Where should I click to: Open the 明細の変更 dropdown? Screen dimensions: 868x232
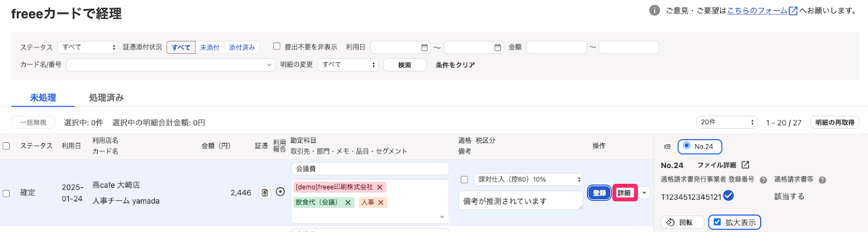click(x=348, y=65)
